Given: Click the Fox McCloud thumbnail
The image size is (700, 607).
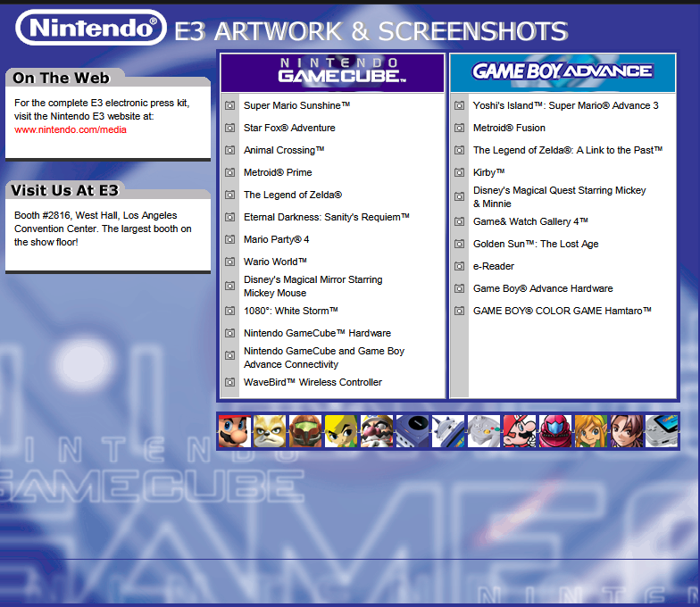Looking at the screenshot, I should [270, 431].
